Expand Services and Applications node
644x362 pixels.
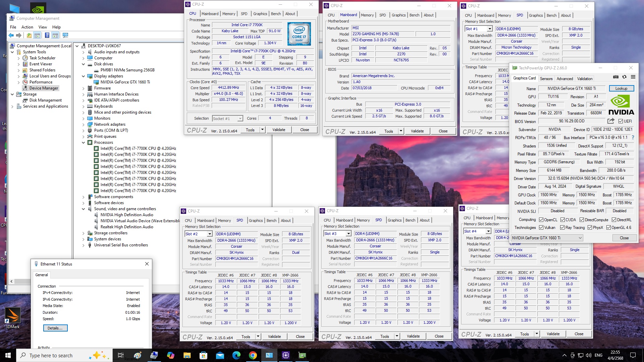pyautogui.click(x=12, y=106)
